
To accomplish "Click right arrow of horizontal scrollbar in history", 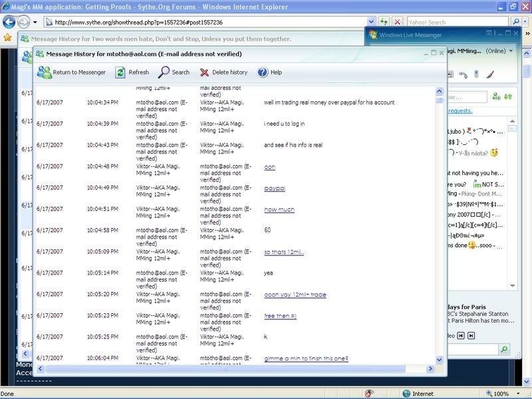I will (x=430, y=368).
